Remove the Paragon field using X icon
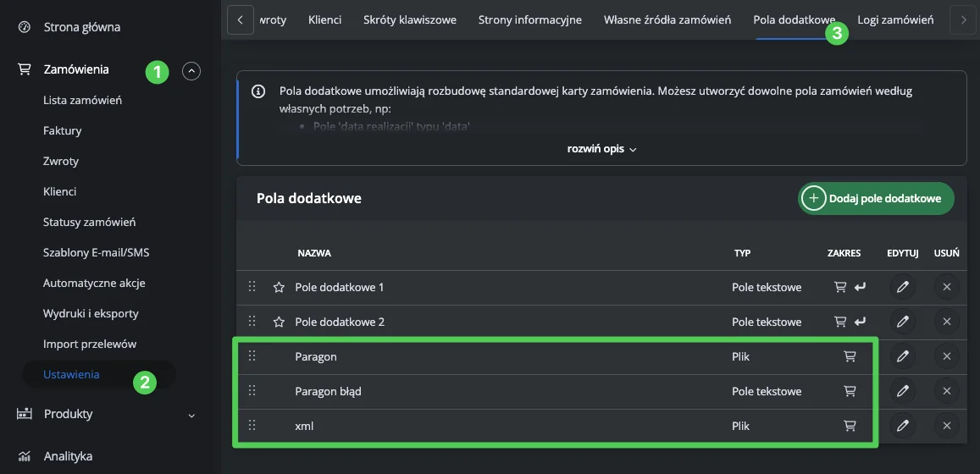The height and width of the screenshot is (474, 980). pos(947,356)
